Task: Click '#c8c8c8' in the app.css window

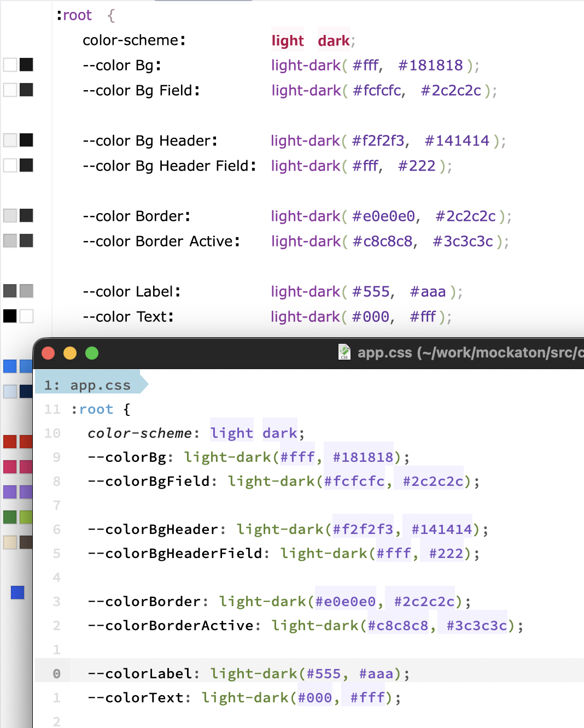Action: point(398,626)
